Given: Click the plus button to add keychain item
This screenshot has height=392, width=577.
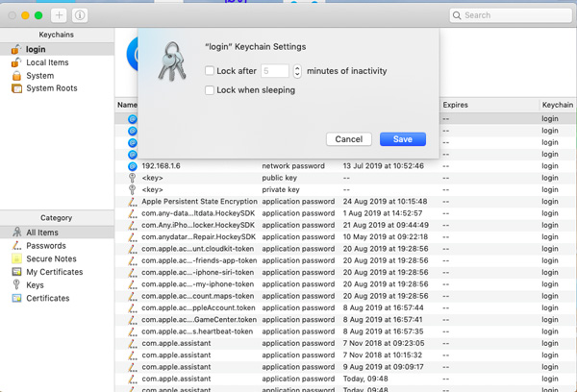Looking at the screenshot, I should tap(59, 15).
